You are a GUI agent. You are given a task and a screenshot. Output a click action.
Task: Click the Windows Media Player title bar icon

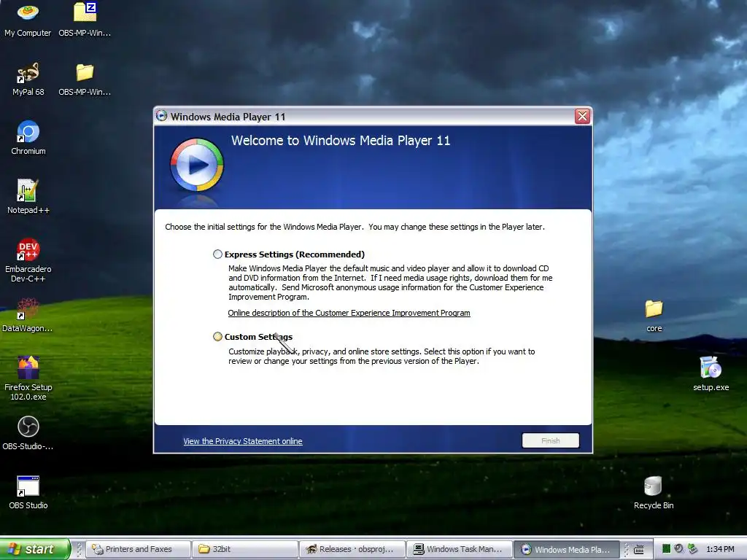[x=161, y=116]
